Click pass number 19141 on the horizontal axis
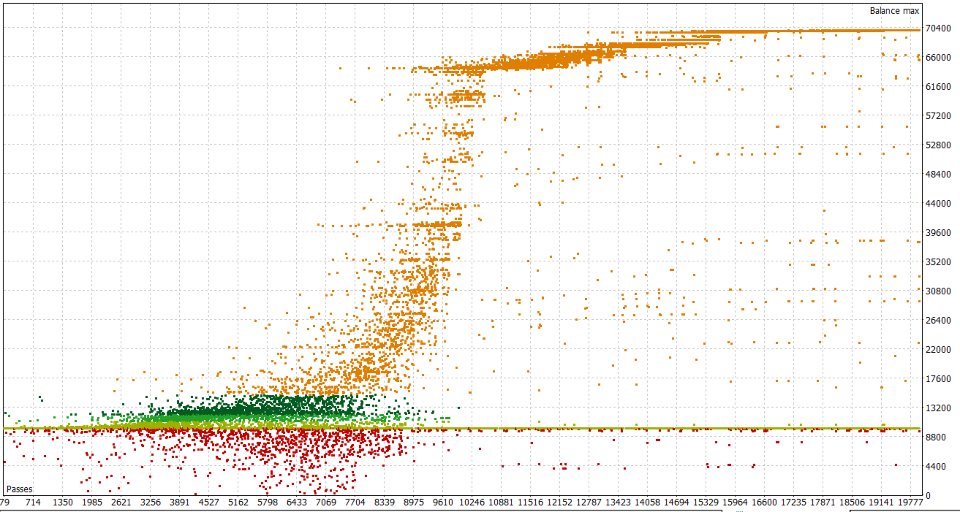This screenshot has width=960, height=512. tap(882, 502)
